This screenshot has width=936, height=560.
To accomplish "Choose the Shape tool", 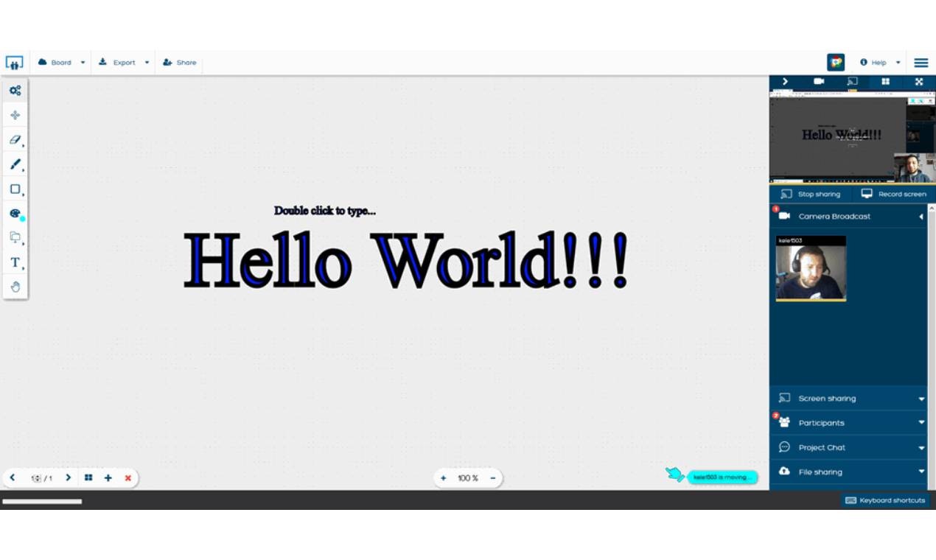I will click(x=15, y=189).
